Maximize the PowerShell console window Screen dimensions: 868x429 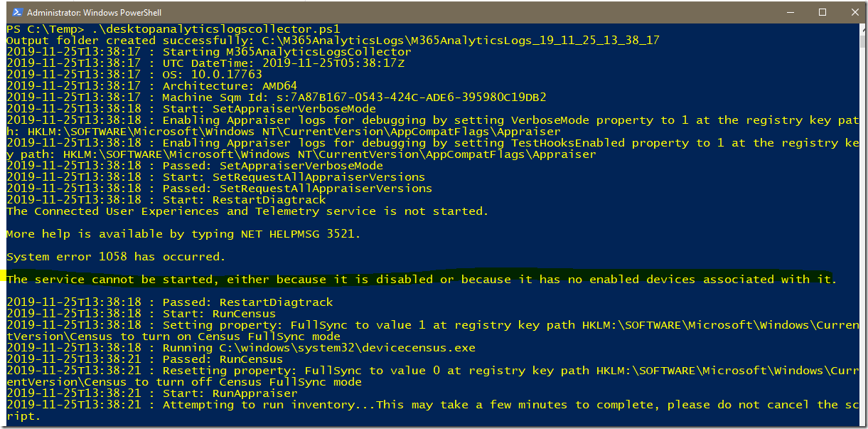click(x=823, y=12)
